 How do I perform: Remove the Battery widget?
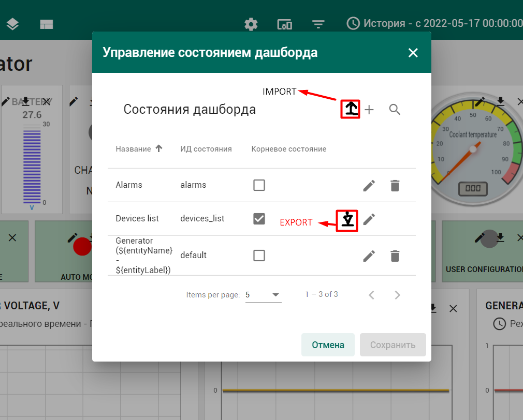point(46,101)
